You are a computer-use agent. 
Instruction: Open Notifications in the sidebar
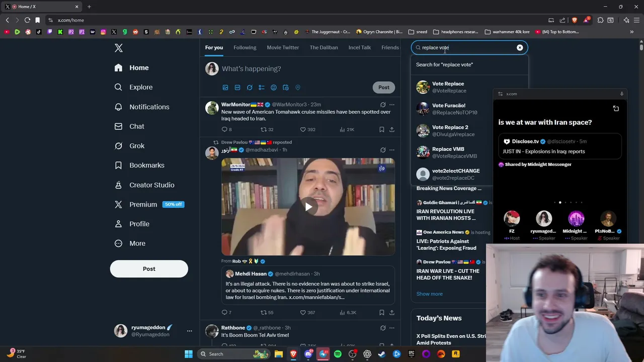click(142, 107)
